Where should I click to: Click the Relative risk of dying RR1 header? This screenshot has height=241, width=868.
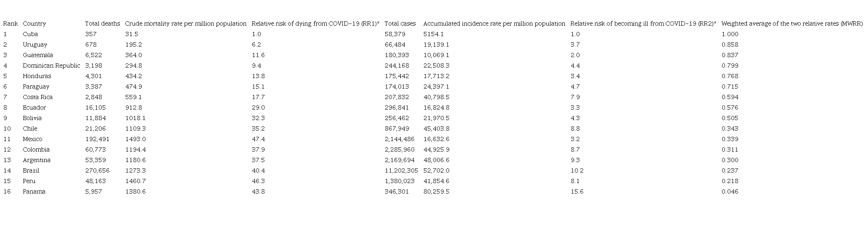click(x=315, y=24)
